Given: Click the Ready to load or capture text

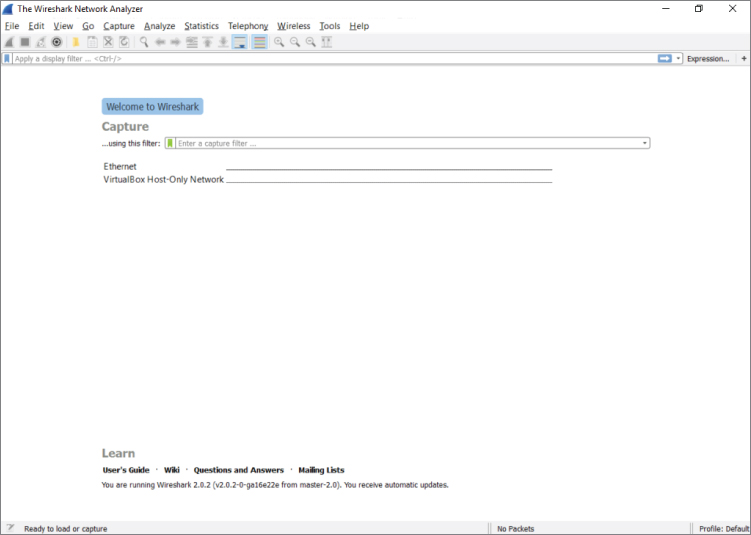Looking at the screenshot, I should [66, 529].
